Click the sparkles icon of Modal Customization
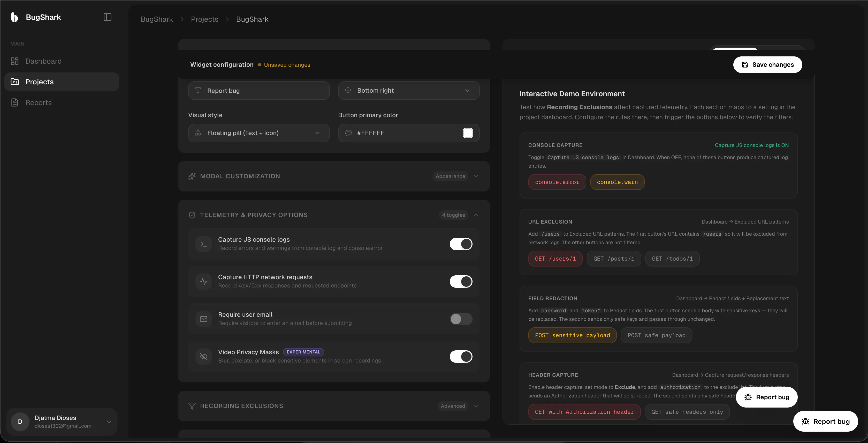 pos(192,176)
